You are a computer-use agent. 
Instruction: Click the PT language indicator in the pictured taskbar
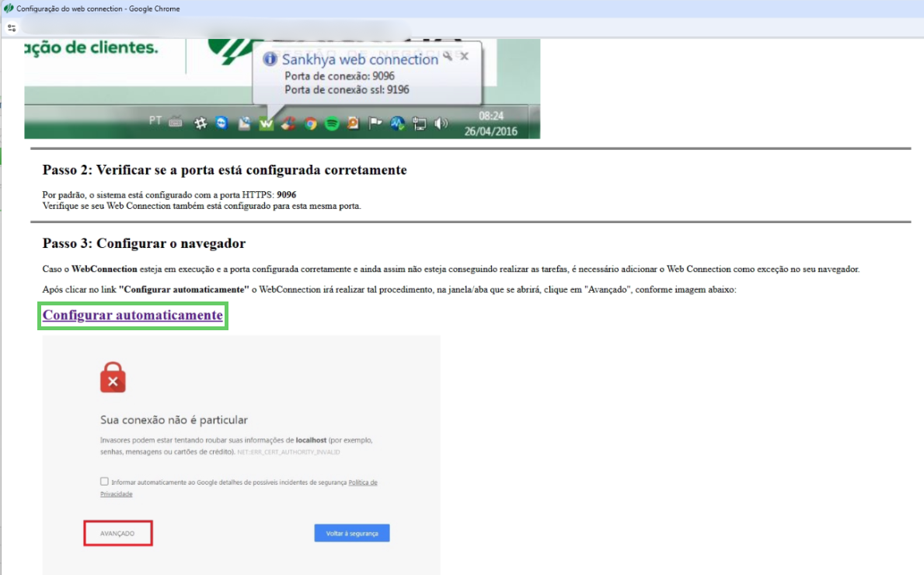point(155,120)
